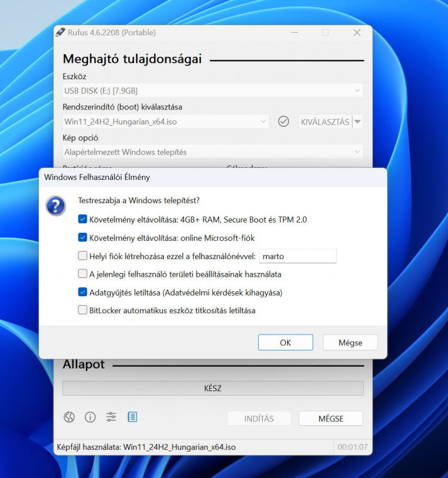Open the Eszköz USB DISK dropdown

point(212,91)
